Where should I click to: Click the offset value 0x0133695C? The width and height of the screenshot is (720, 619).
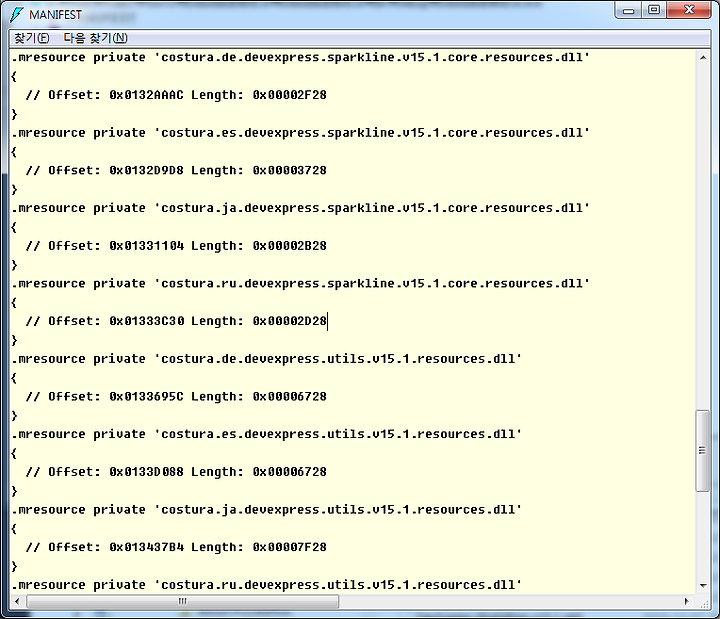coord(146,396)
